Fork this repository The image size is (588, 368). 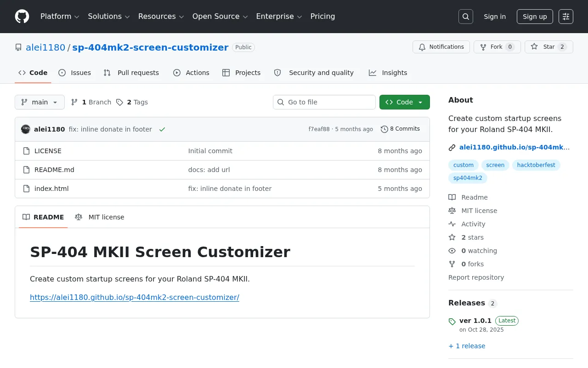(497, 47)
